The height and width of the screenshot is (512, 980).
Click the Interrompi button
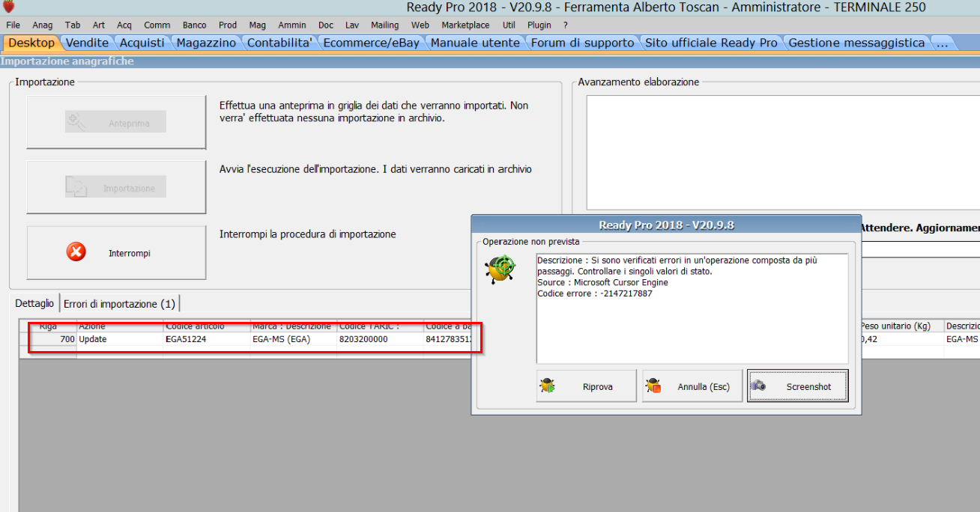[116, 252]
